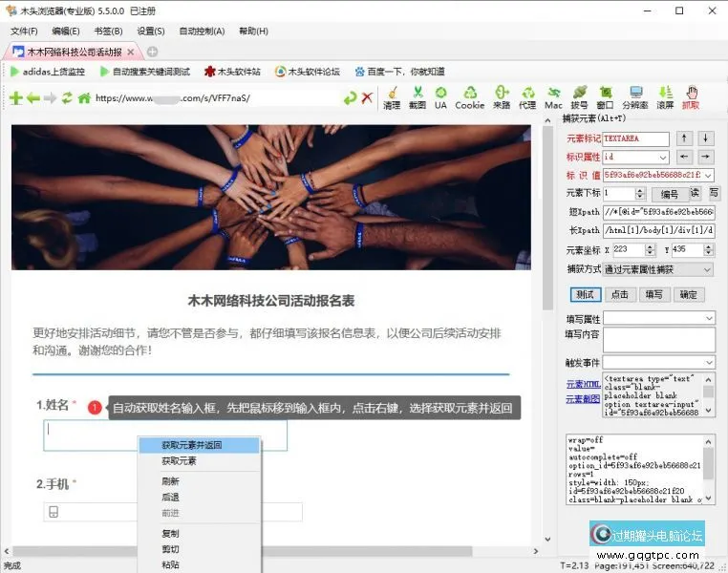Click the red X stop-loading icon
This screenshot has height=573, width=728.
[x=367, y=98]
